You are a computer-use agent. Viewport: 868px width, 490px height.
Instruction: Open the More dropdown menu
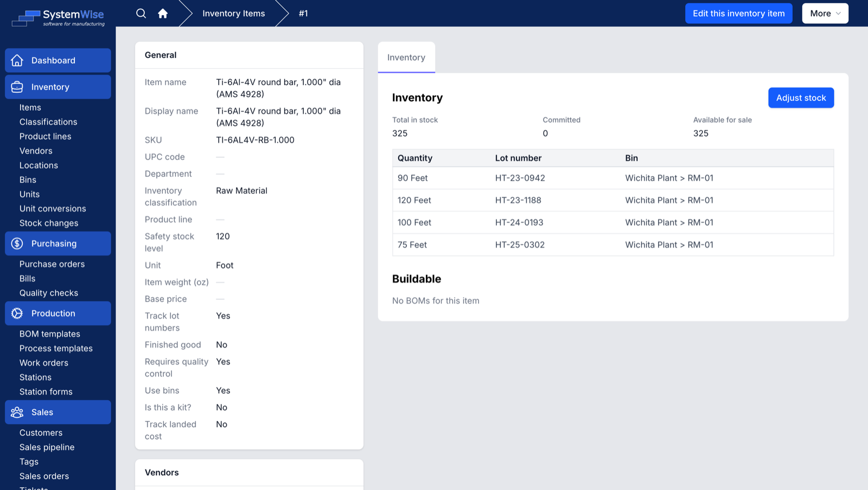tap(825, 14)
